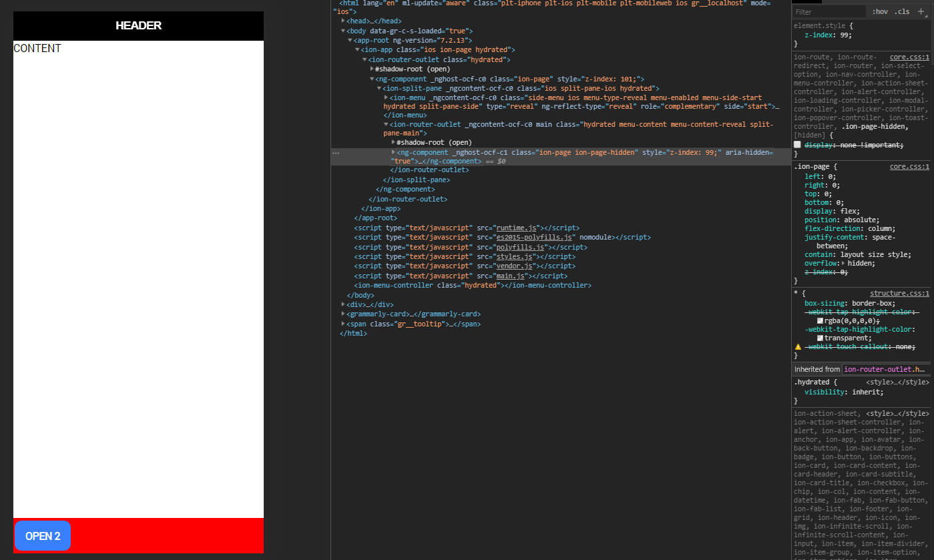Click the contain: layout size style declaration
Screen dimensions: 934x560
point(858,254)
